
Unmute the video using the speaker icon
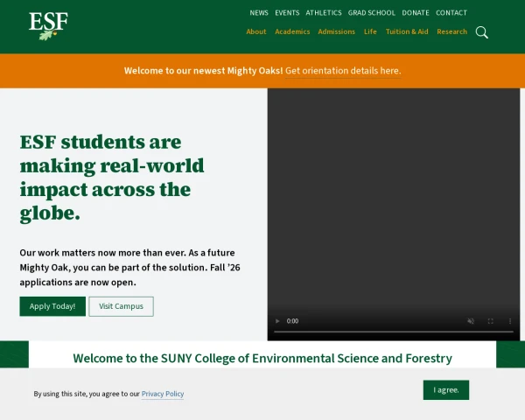point(471,321)
